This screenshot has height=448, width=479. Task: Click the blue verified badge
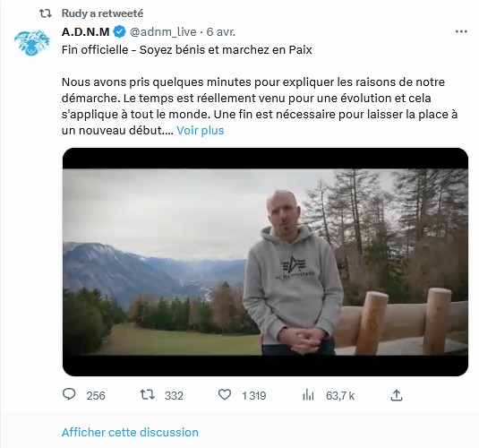point(120,31)
